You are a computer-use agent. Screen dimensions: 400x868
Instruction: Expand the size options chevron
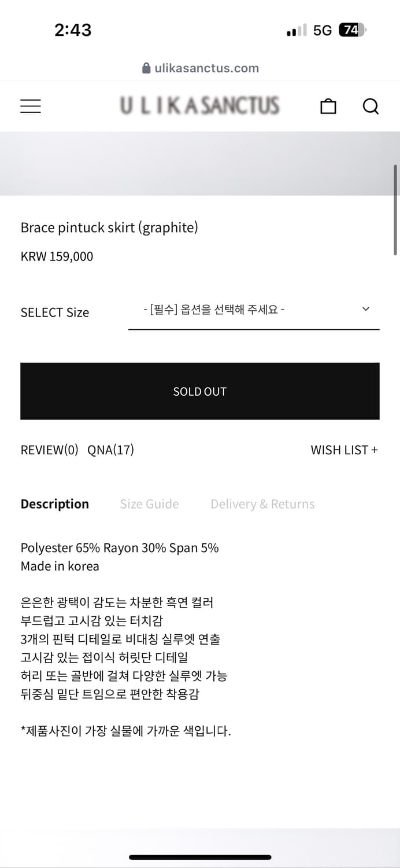365,309
